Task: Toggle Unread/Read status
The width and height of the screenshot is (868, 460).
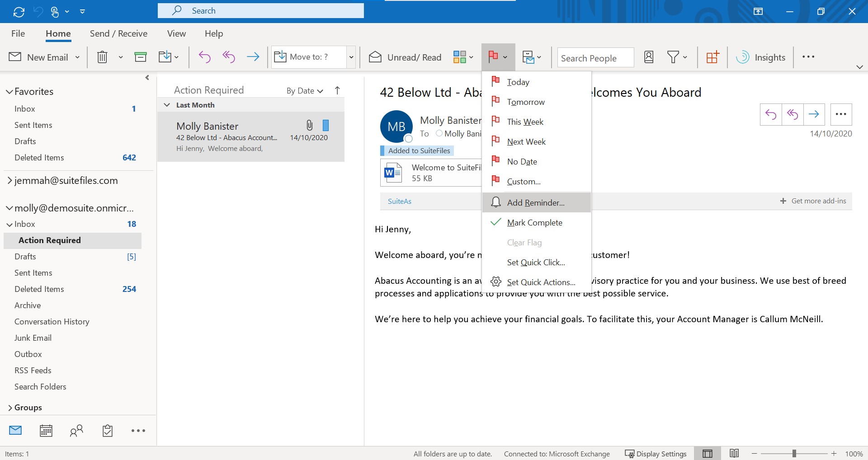Action: coord(405,57)
